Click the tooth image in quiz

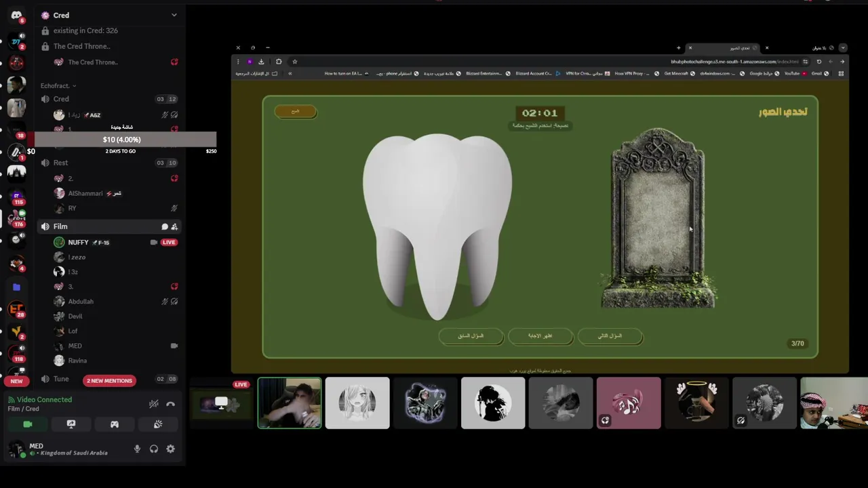(x=437, y=227)
